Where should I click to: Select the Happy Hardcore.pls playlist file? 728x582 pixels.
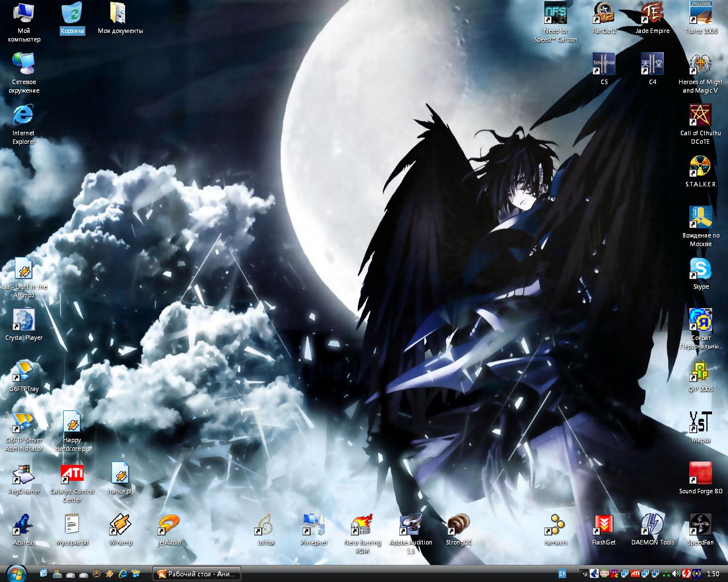pyautogui.click(x=72, y=432)
